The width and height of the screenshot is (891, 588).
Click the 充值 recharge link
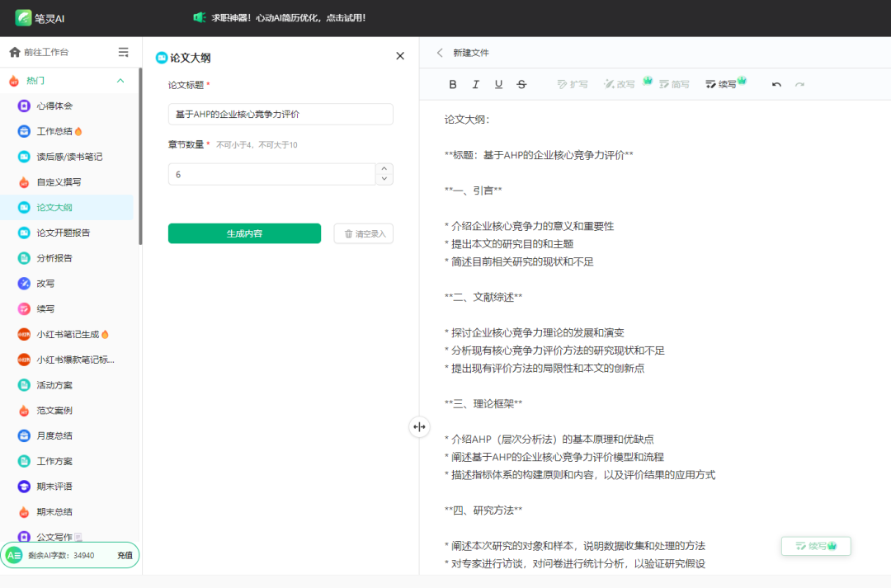(124, 556)
